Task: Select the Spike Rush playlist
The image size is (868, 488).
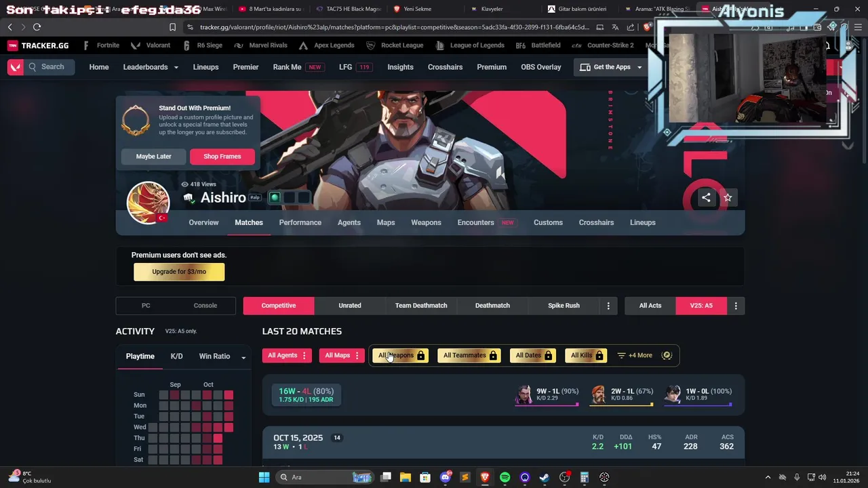Action: (x=564, y=306)
